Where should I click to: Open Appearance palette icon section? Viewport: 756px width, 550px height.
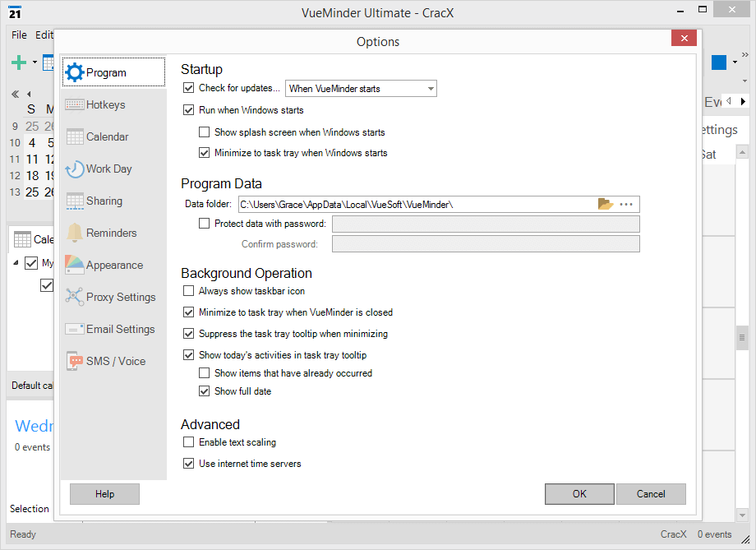pyautogui.click(x=75, y=265)
